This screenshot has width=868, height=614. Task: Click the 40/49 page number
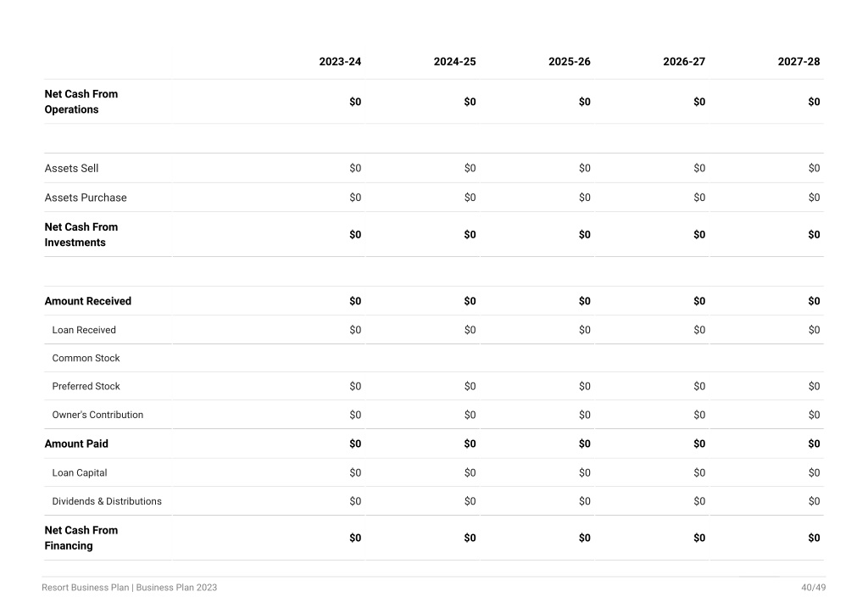point(813,588)
